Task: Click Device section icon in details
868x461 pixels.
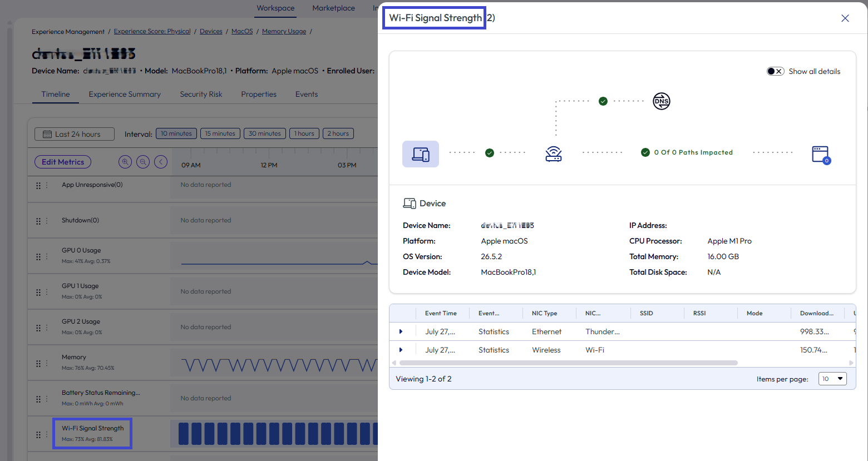Action: 410,204
